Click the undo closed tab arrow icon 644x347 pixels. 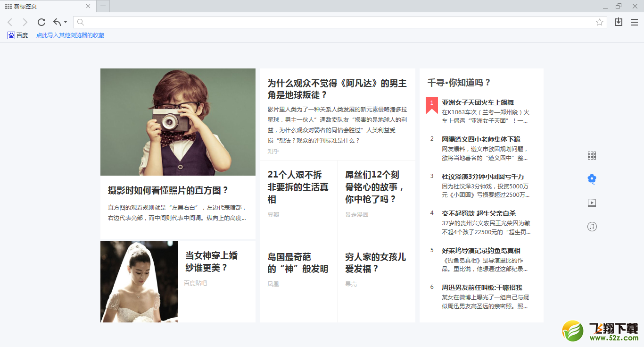pyautogui.click(x=57, y=22)
